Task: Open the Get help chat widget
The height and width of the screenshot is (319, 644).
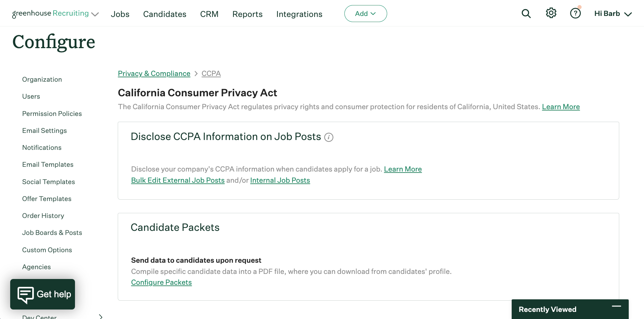Action: [43, 294]
